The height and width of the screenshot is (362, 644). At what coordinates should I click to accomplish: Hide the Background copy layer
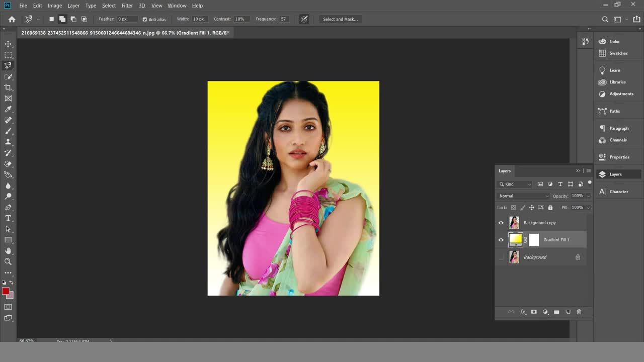(501, 223)
